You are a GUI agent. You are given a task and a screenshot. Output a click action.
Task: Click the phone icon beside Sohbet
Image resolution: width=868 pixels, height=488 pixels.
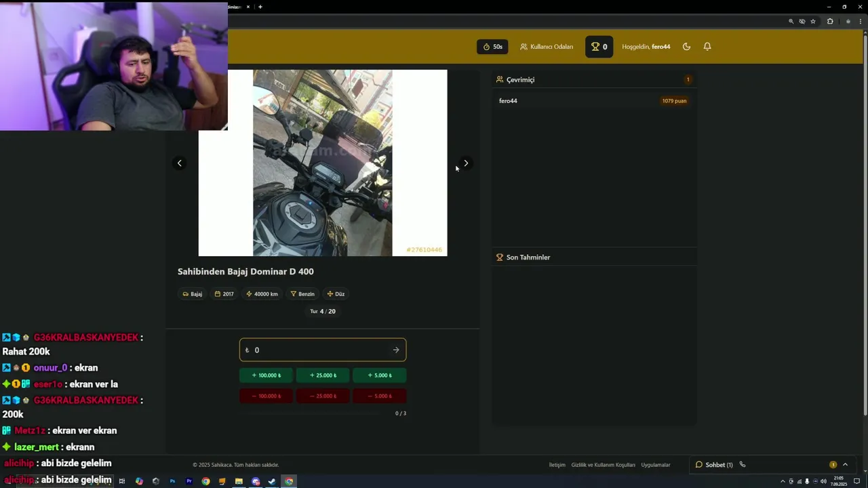click(x=743, y=464)
